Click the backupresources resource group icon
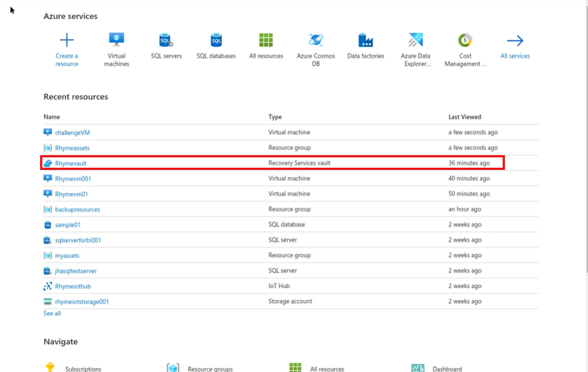This screenshot has width=588, height=372. pyautogui.click(x=48, y=209)
